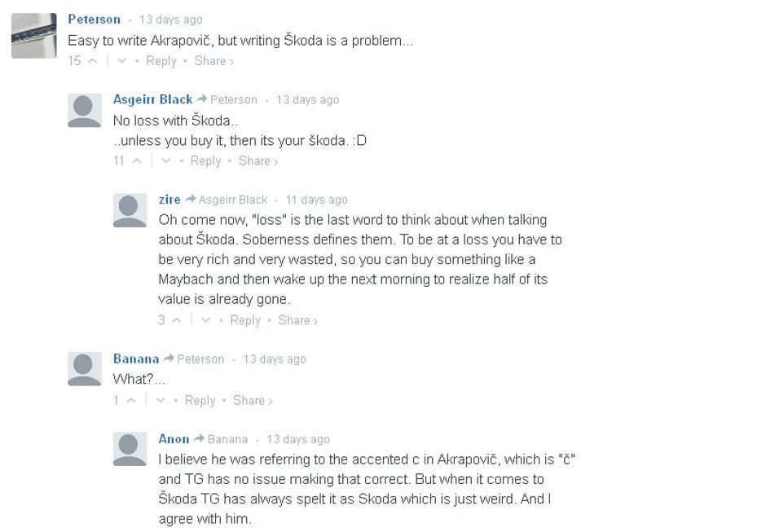Reply to Peterson's comment
This screenshot has width=766, height=532.
(161, 61)
